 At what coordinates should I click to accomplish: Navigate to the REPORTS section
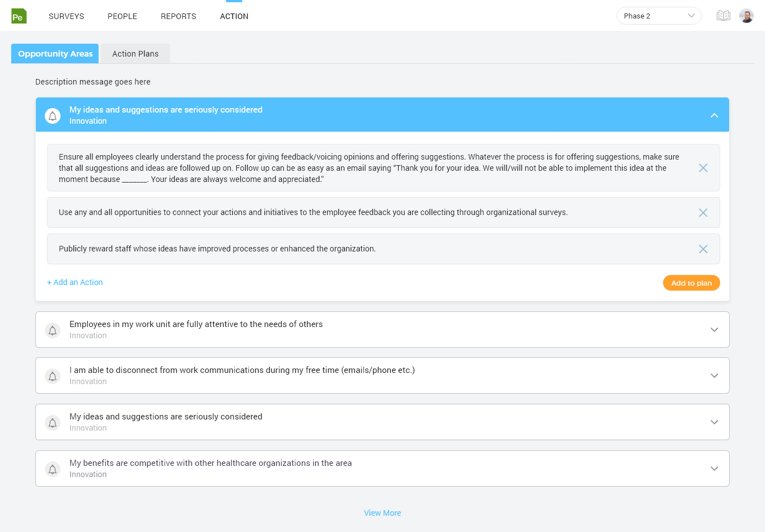178,16
